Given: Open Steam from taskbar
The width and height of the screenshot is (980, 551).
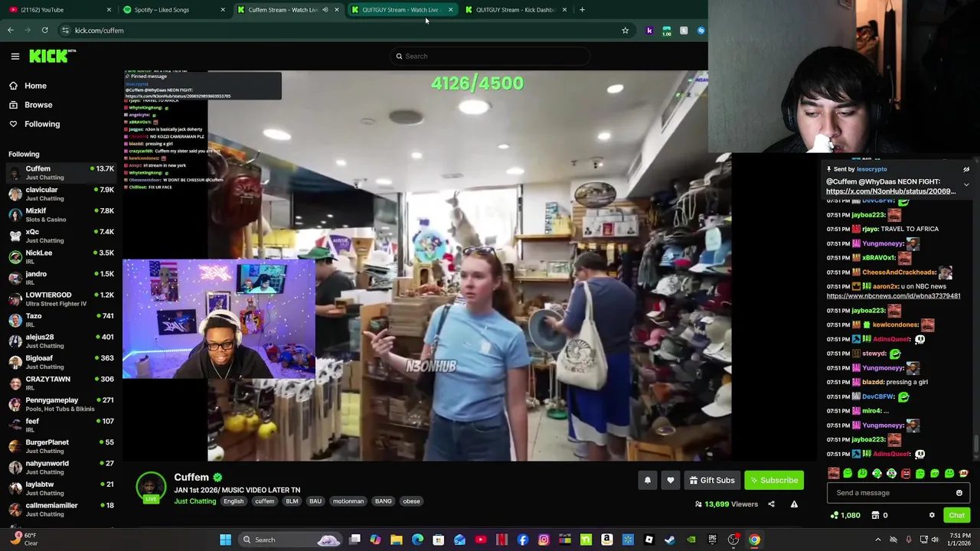Looking at the screenshot, I should 670,540.
